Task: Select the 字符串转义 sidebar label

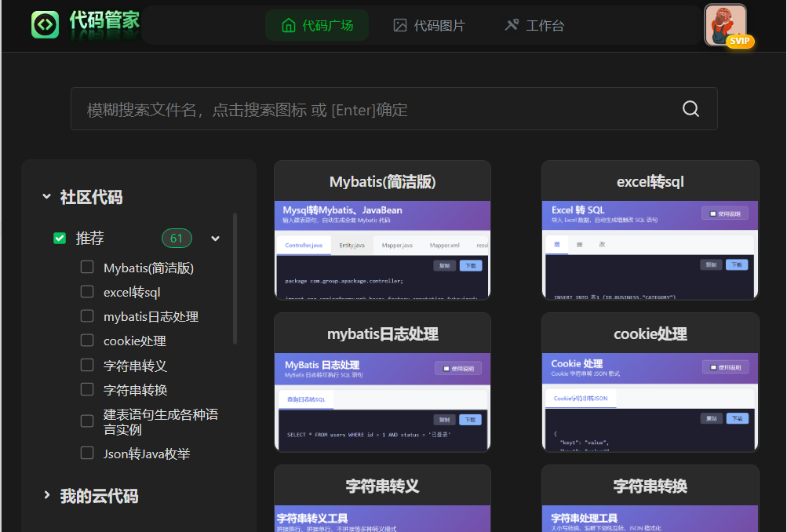Action: click(x=135, y=366)
